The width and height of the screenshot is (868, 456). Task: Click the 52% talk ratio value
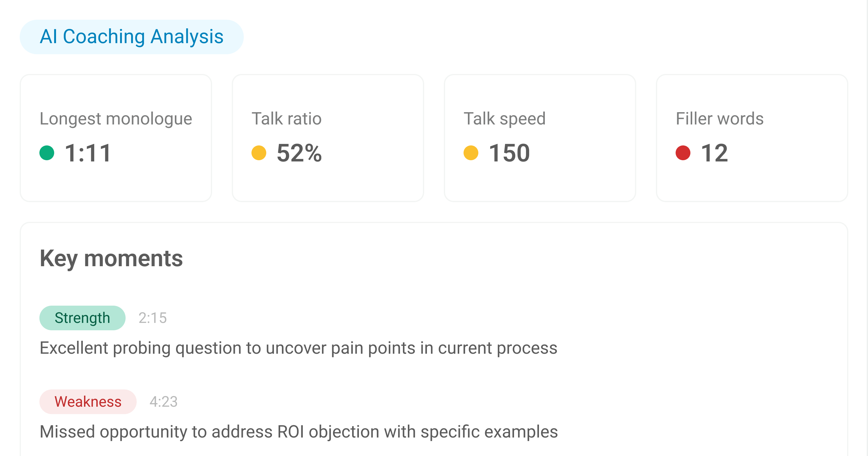(x=299, y=153)
